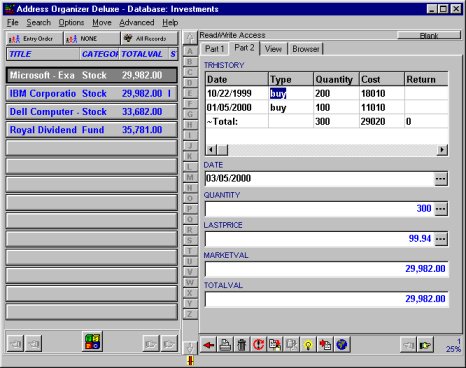Select the Part 2 tab

click(244, 48)
